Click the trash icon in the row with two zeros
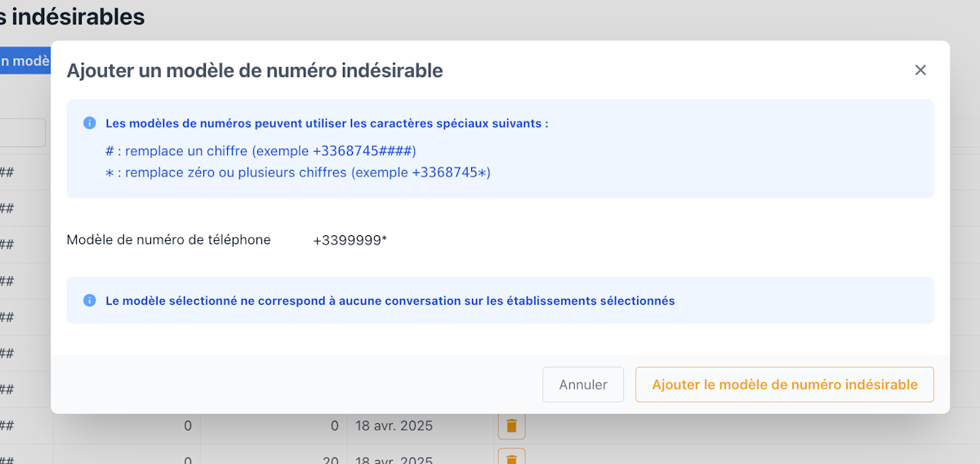 click(x=511, y=426)
